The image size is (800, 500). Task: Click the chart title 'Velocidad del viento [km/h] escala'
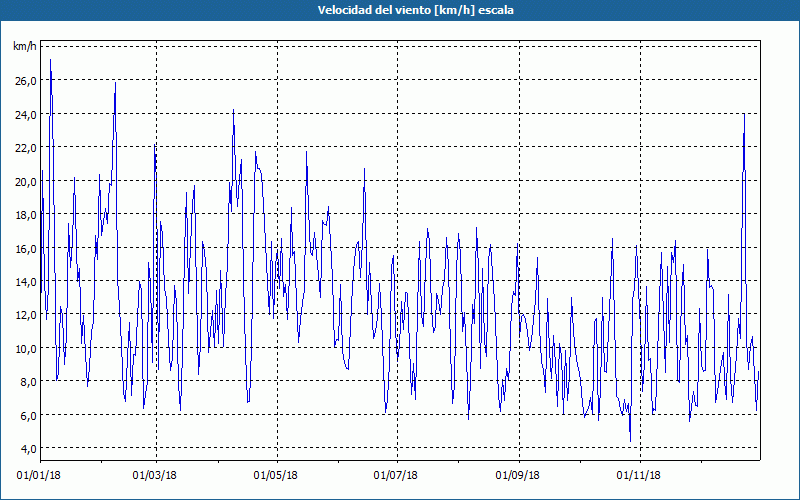[415, 10]
